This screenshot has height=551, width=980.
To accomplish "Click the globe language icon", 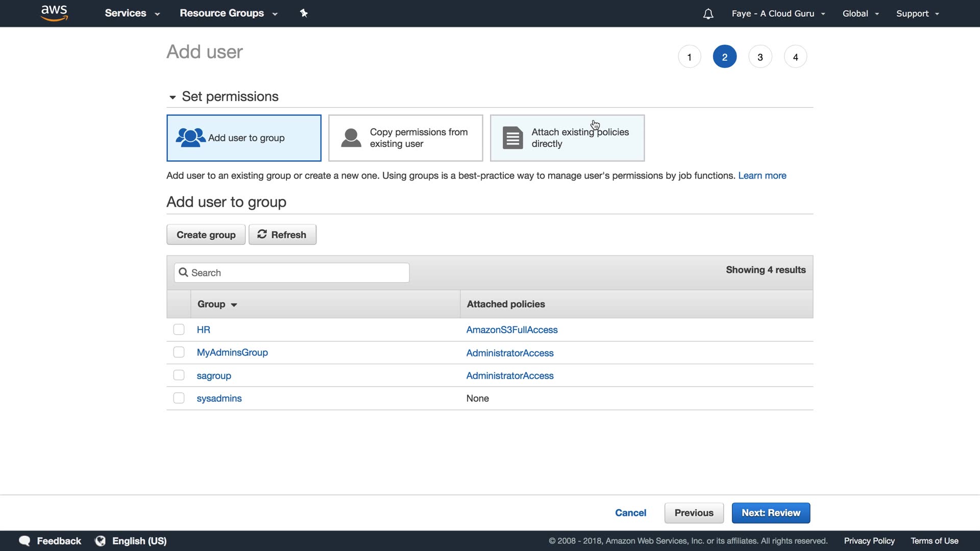I will pyautogui.click(x=101, y=541).
